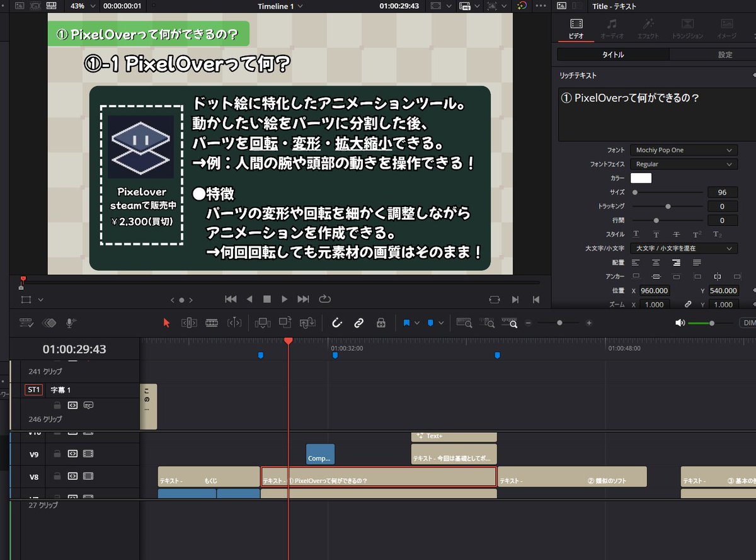Viewport: 756px width, 560px height.
Task: Open the フォント Mochiy Pop One dropdown
Action: [x=684, y=150]
